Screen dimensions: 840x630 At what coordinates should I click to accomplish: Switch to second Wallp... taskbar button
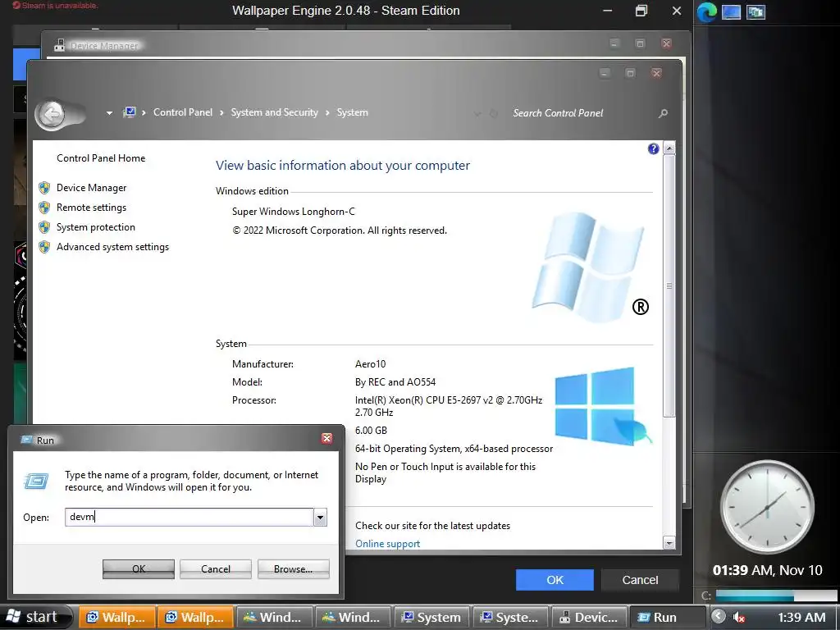195,617
